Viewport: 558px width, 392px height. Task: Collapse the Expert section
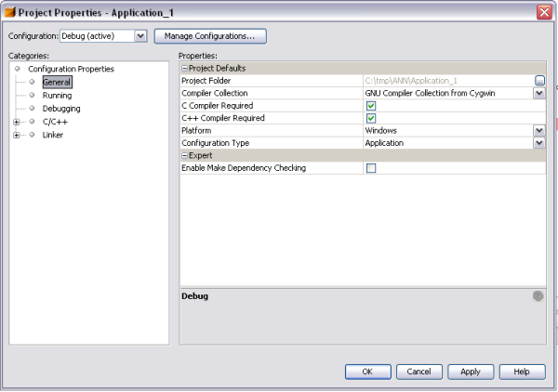tap(184, 155)
